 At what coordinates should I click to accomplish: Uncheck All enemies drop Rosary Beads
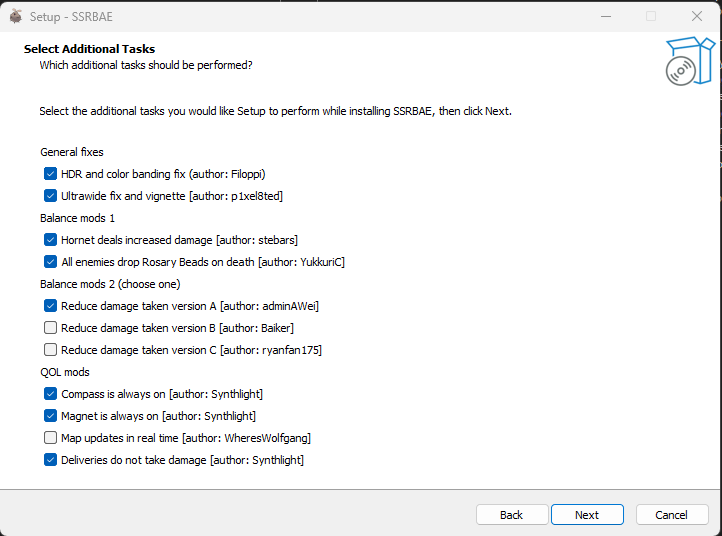[x=50, y=262]
